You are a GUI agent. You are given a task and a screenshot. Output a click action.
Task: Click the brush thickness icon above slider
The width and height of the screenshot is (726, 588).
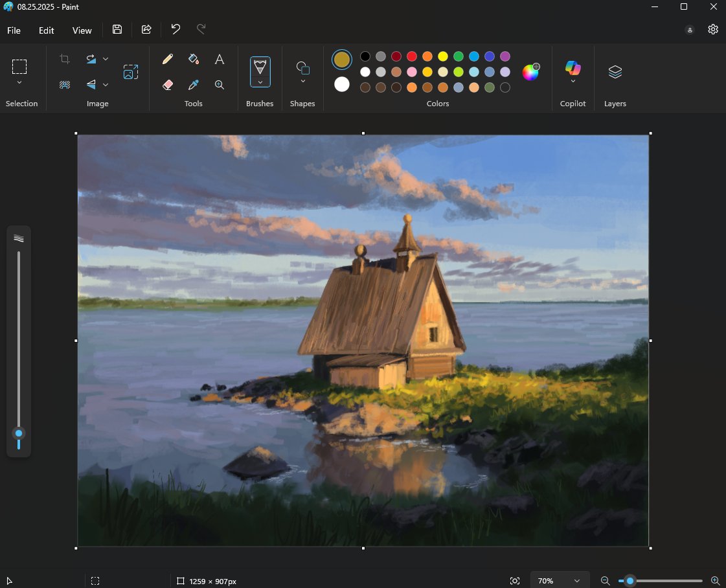pos(19,238)
